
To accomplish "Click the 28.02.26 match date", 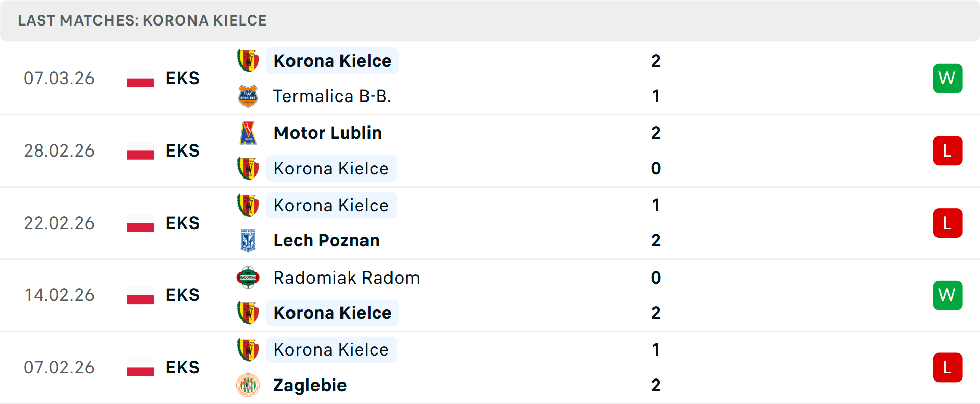I will (x=59, y=150).
